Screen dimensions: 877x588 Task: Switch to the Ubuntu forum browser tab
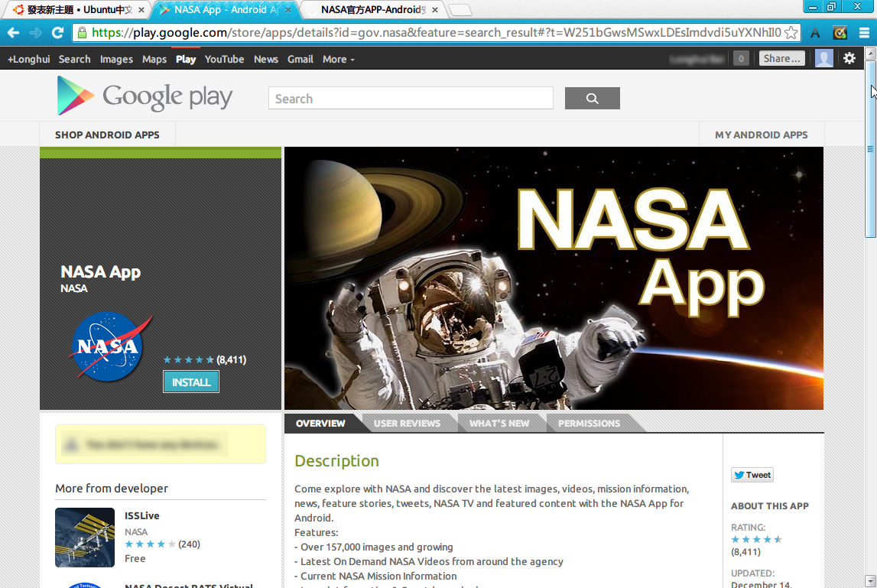click(x=80, y=10)
